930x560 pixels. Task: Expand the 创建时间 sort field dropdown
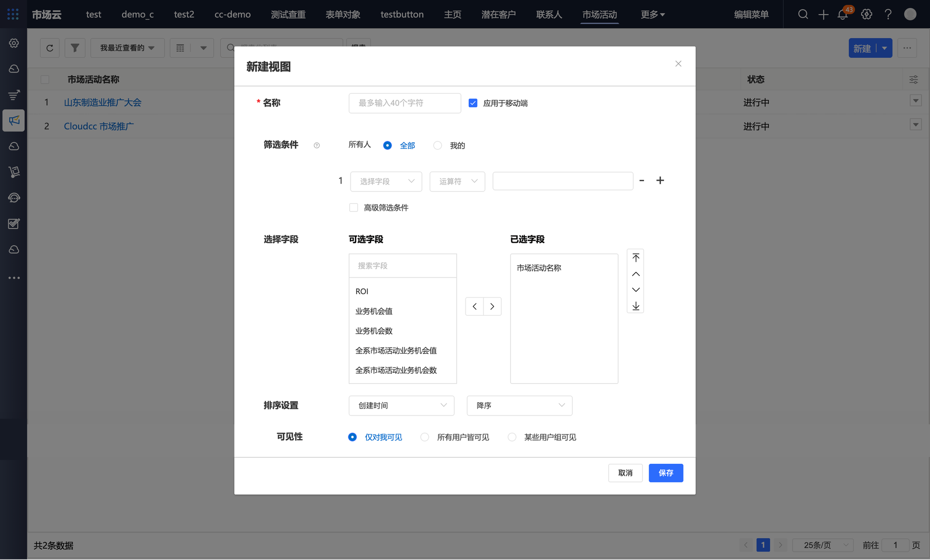(x=401, y=406)
